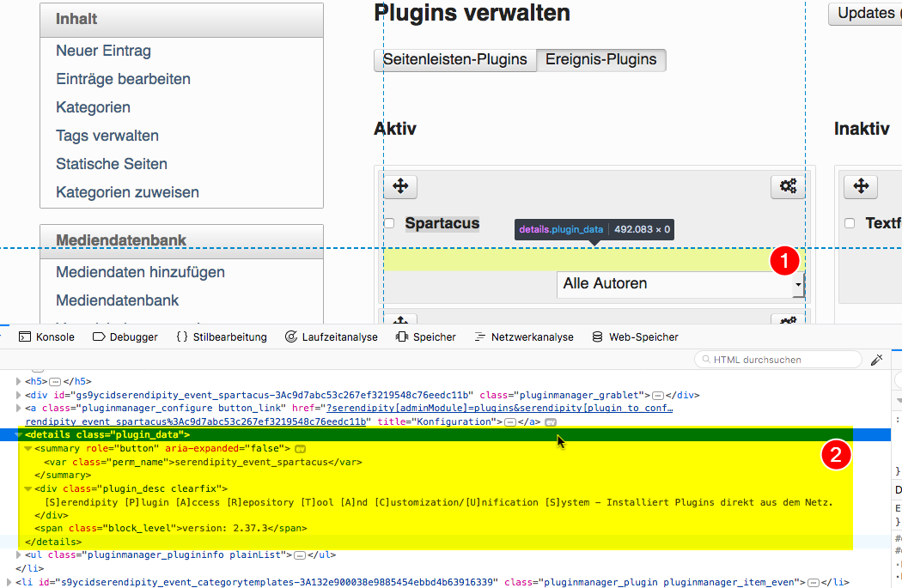Open the Spartacus plugin configuration gear icon
Screen dimensions: 902x588
[x=788, y=186]
